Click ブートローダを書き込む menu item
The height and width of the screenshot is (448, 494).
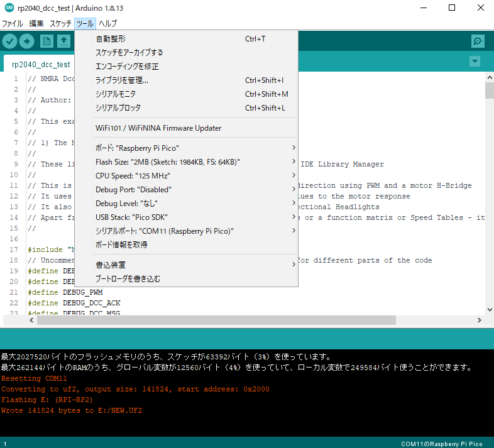(128, 279)
